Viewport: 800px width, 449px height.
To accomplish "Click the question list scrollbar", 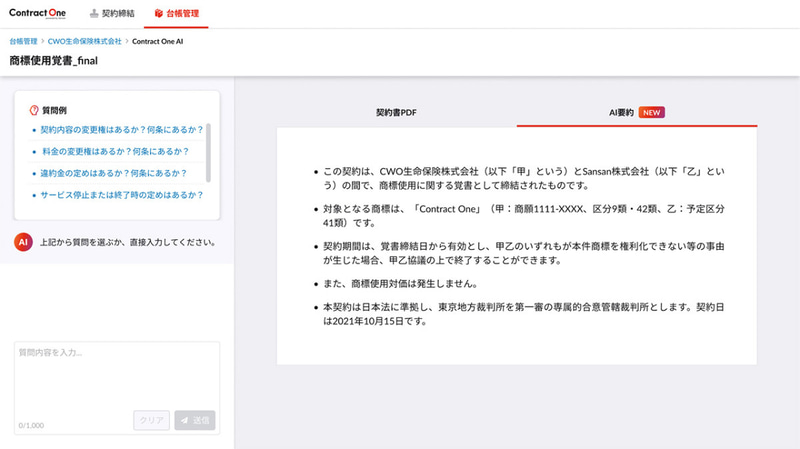I will pos(208,153).
